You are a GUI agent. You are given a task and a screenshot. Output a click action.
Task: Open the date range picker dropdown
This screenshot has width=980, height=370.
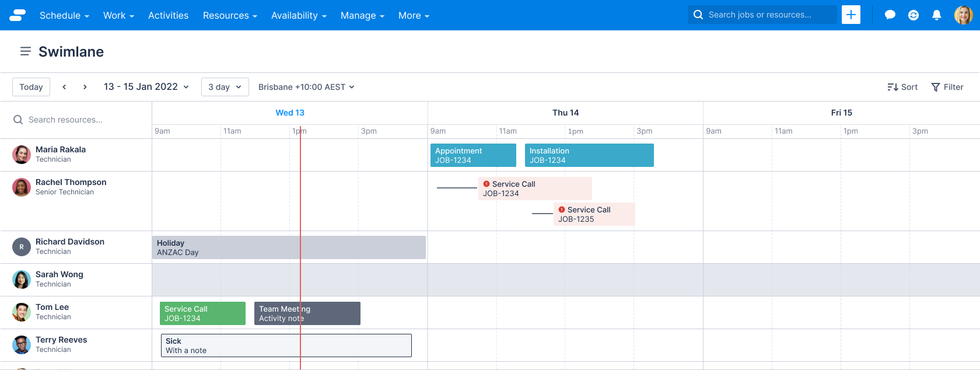pyautogui.click(x=146, y=86)
